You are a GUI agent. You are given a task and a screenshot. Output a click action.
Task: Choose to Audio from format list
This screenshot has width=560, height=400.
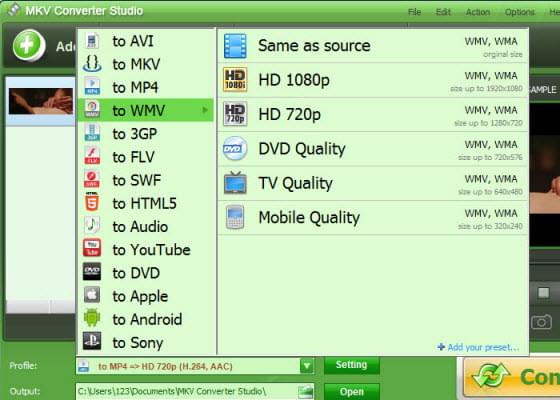click(146, 226)
